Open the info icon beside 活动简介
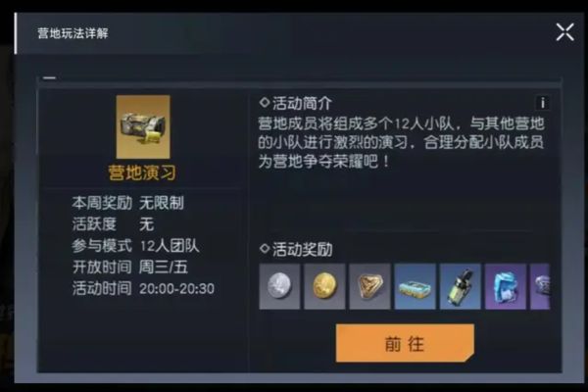Image resolution: width=588 pixels, height=392 pixels. point(542,102)
